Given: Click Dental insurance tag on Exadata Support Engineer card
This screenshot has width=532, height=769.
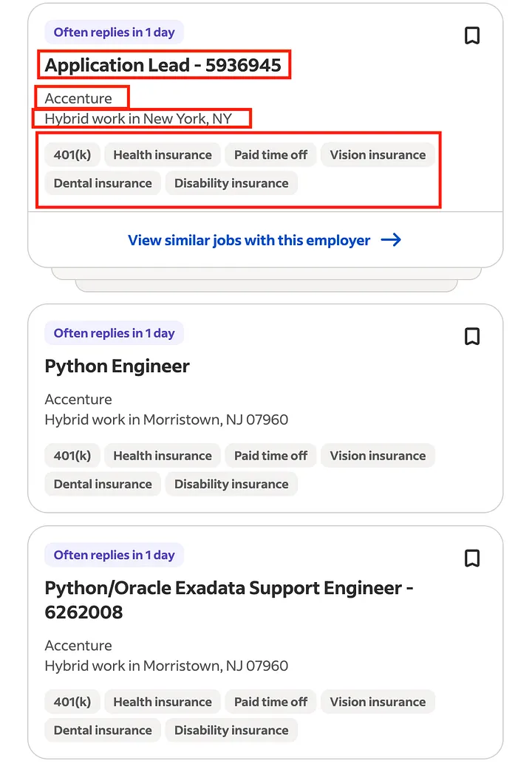Looking at the screenshot, I should click(103, 731).
